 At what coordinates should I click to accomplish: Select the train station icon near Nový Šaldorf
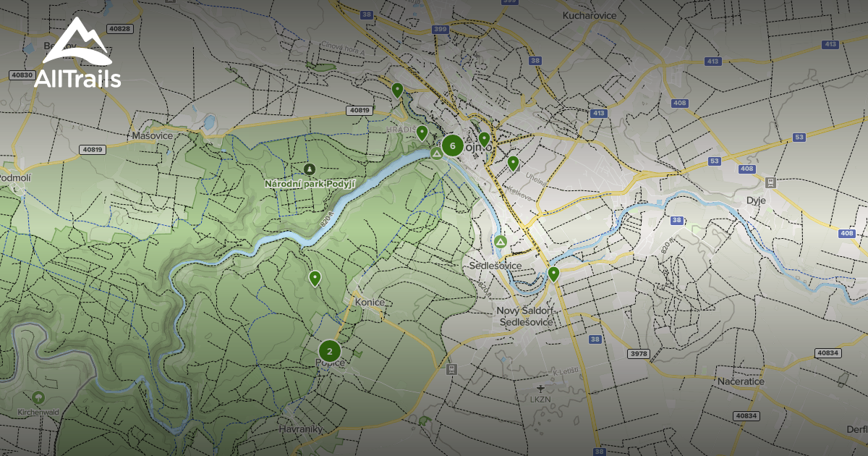(x=451, y=369)
